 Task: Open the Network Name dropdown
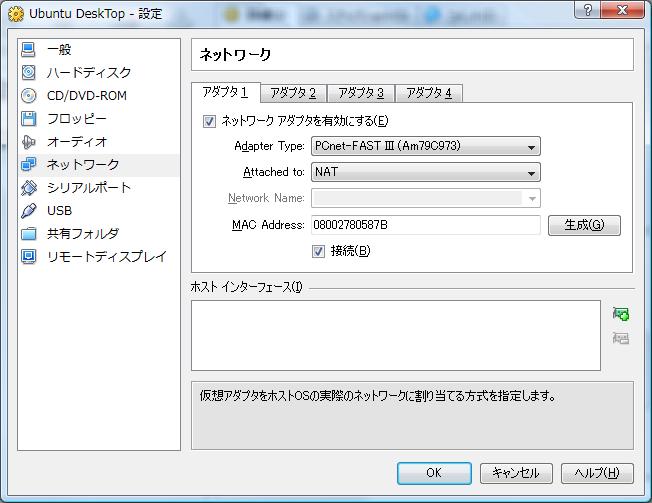[426, 198]
